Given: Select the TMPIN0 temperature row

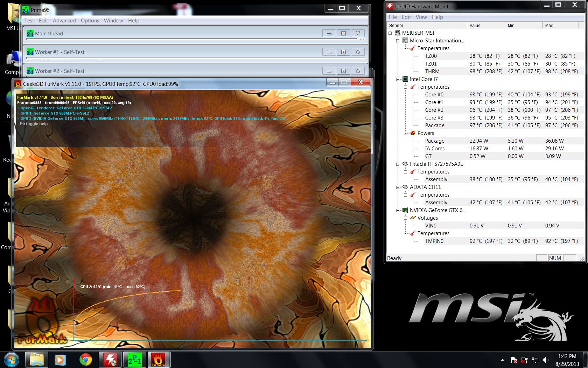Looking at the screenshot, I should coord(501,241).
